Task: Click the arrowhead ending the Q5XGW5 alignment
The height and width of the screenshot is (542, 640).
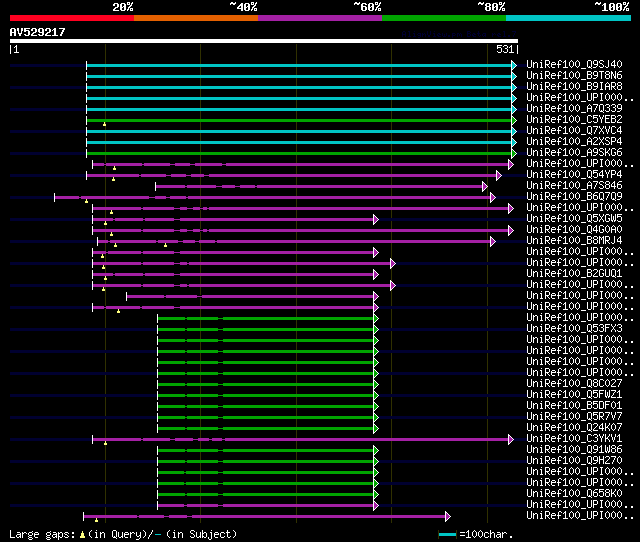Action: 376,220
